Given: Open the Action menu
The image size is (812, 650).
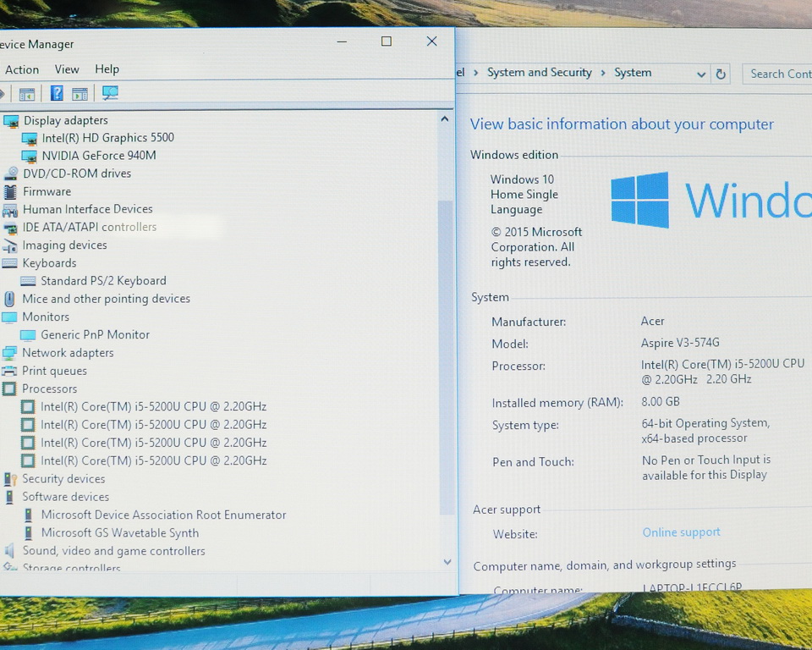Looking at the screenshot, I should pyautogui.click(x=22, y=69).
